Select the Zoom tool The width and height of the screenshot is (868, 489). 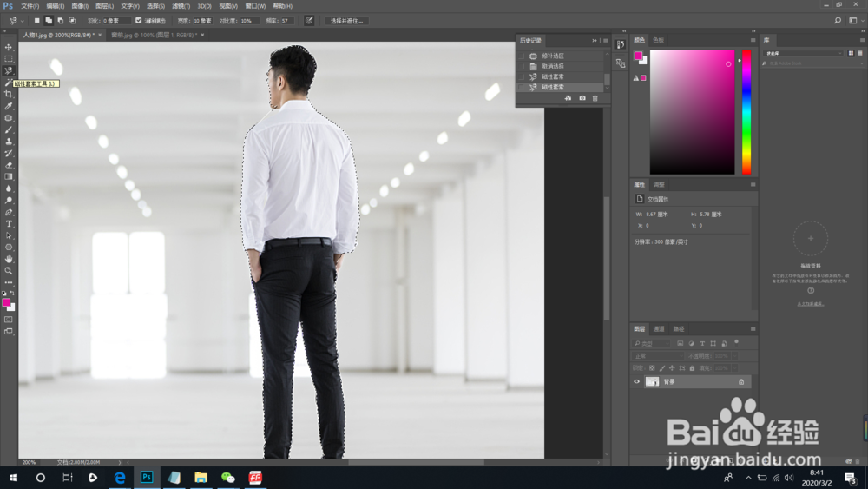click(x=9, y=271)
